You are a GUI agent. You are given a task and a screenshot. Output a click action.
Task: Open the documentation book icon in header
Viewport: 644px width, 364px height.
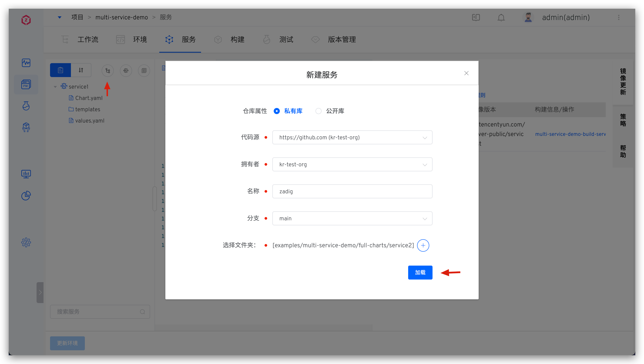[476, 17]
